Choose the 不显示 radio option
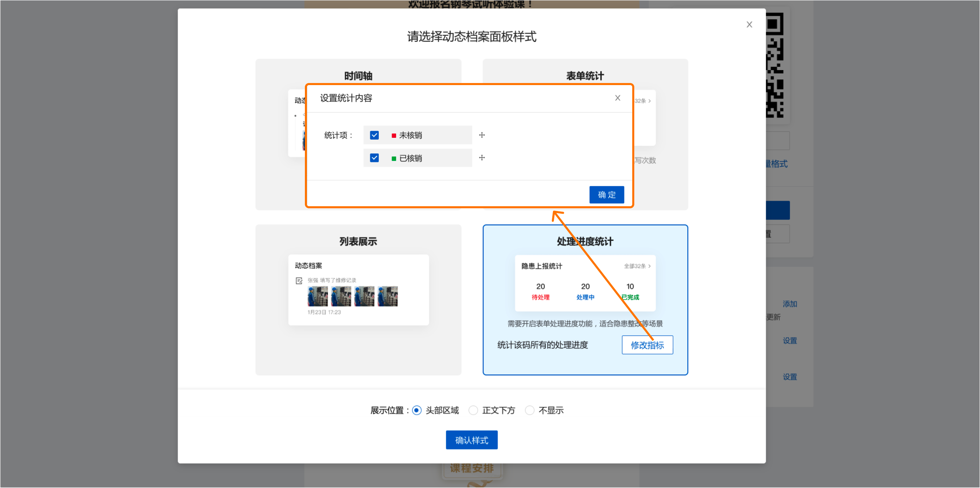This screenshot has height=488, width=980. point(529,410)
